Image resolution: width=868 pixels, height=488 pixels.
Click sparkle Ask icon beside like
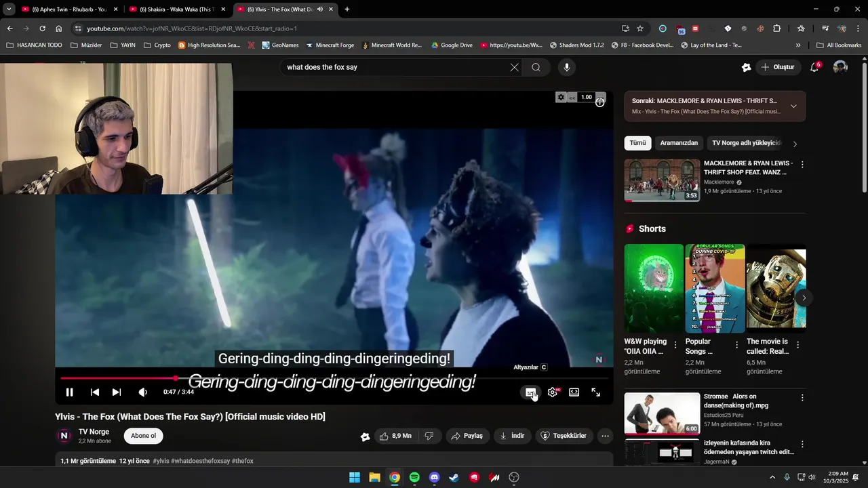tap(365, 436)
